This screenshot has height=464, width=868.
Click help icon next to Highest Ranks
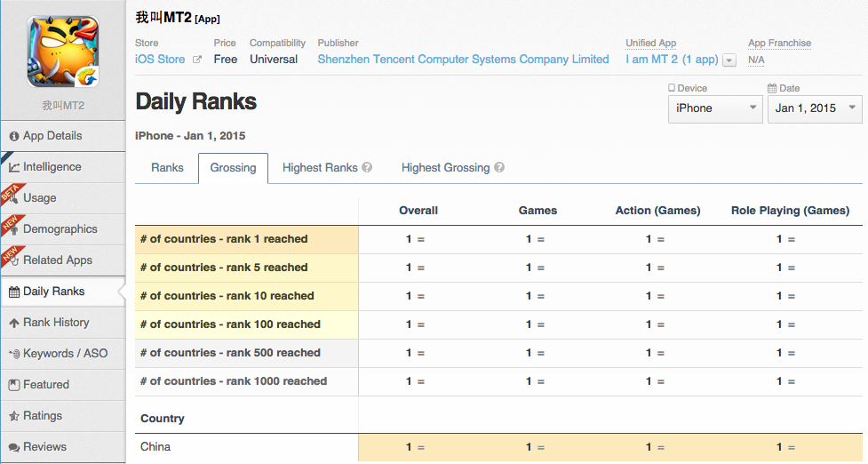[x=367, y=167]
